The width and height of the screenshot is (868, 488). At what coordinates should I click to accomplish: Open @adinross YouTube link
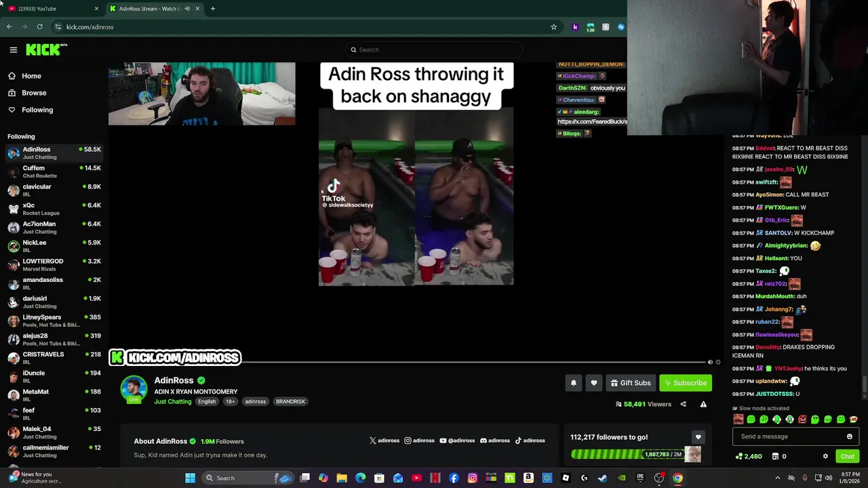457,441
